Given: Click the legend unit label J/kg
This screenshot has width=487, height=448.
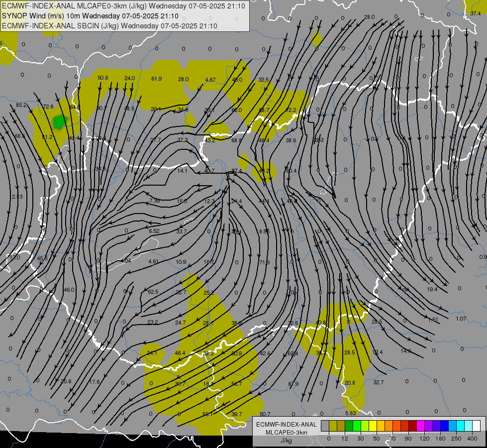Looking at the screenshot, I should pos(286,441).
